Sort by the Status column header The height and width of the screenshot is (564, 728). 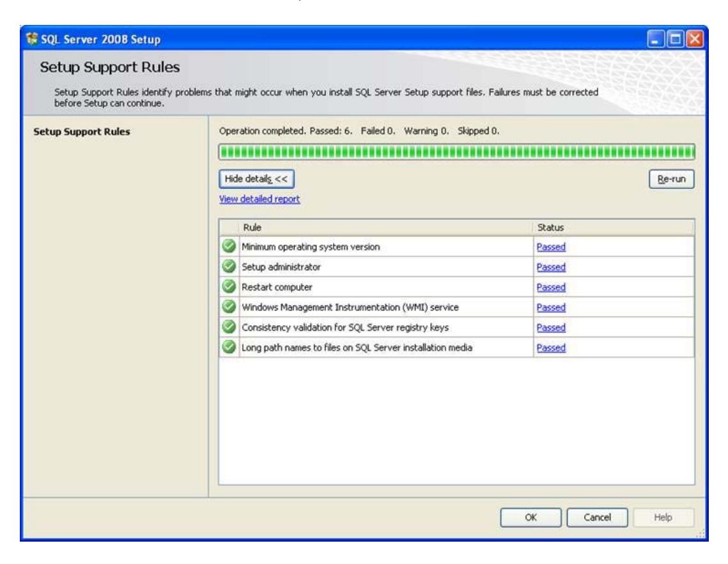pyautogui.click(x=614, y=228)
